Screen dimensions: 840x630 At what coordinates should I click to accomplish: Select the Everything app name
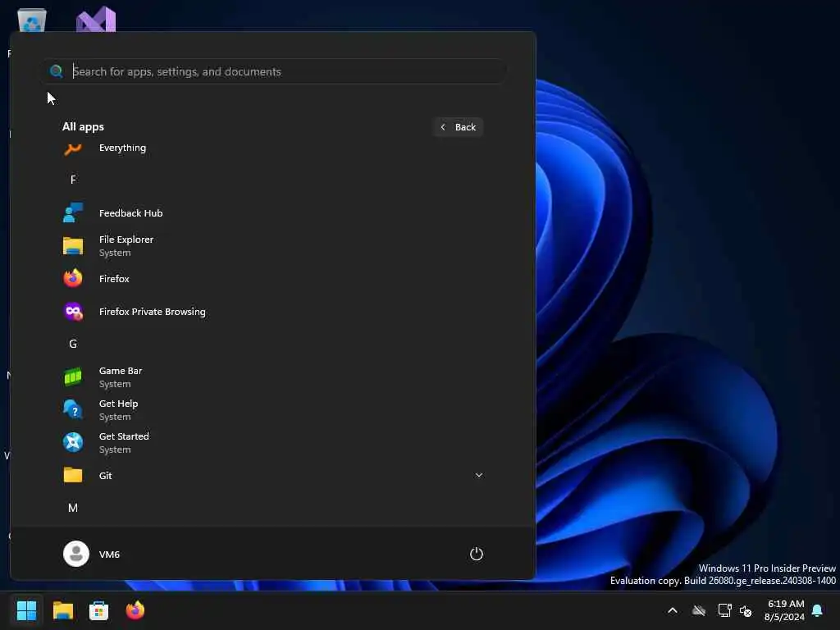tap(123, 148)
